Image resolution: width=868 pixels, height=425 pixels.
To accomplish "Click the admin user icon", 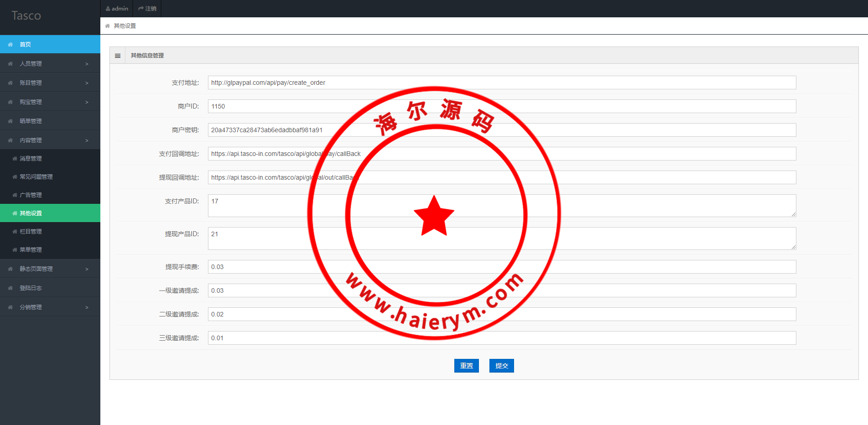I will coord(108,9).
